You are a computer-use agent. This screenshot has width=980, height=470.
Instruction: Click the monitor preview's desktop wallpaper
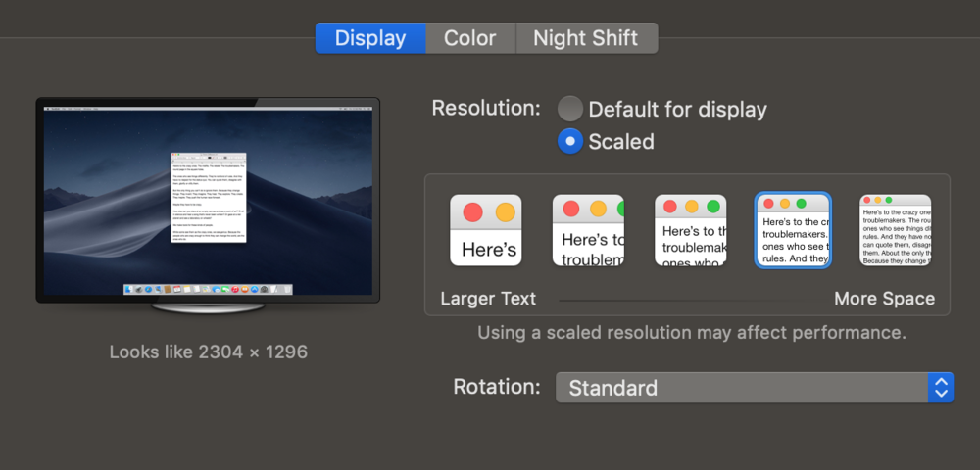[98, 196]
